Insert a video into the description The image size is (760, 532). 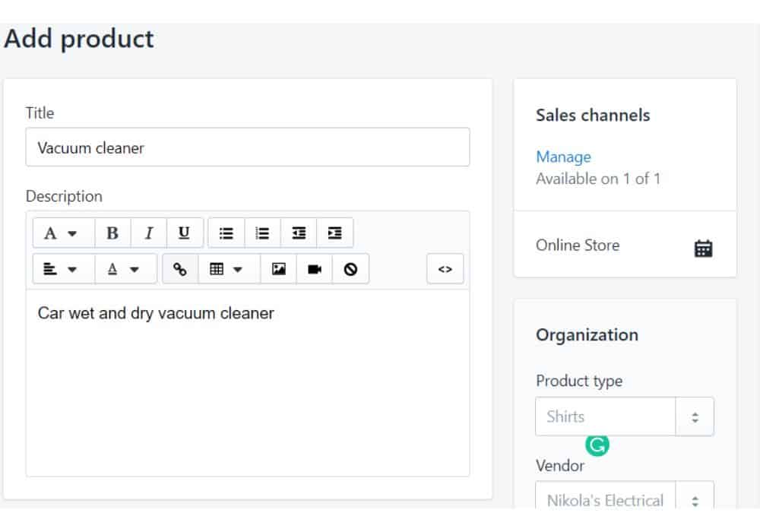pyautogui.click(x=315, y=269)
